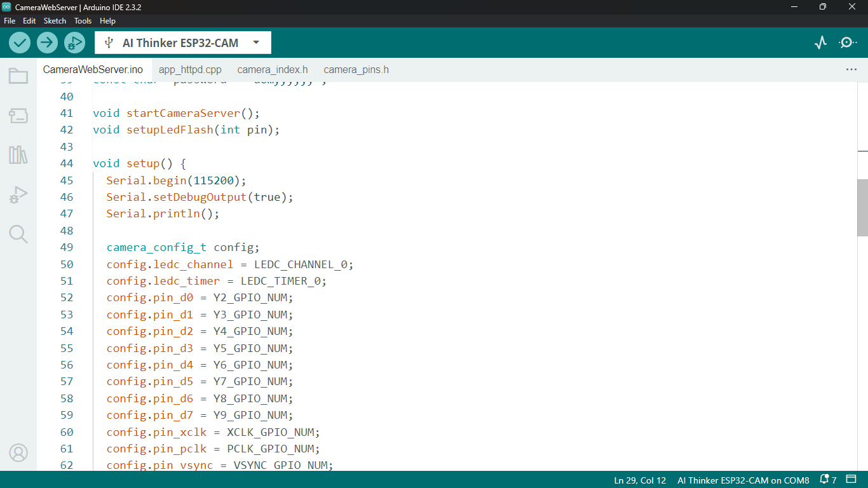This screenshot has height=488, width=868.
Task: Click on config.pin_d2 line
Action: 200,331
